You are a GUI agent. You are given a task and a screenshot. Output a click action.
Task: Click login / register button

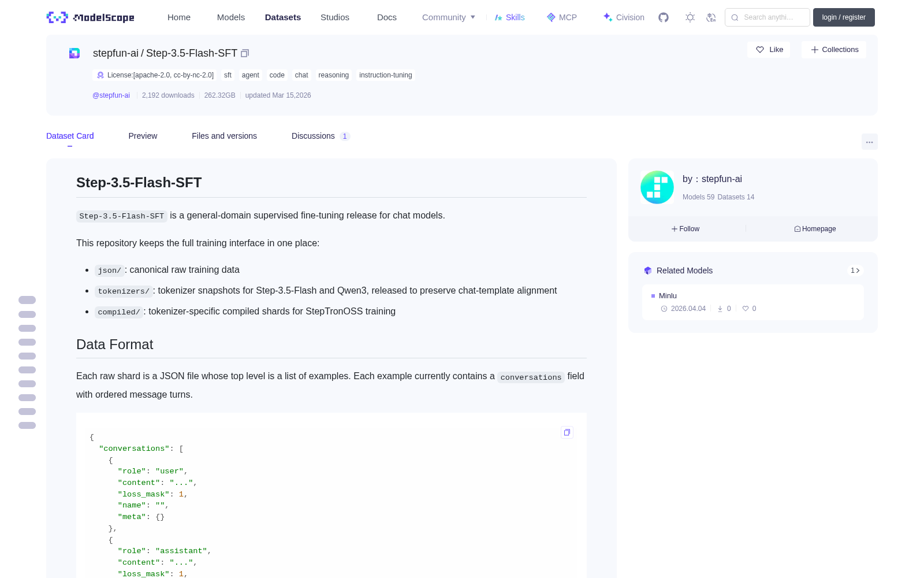click(844, 17)
